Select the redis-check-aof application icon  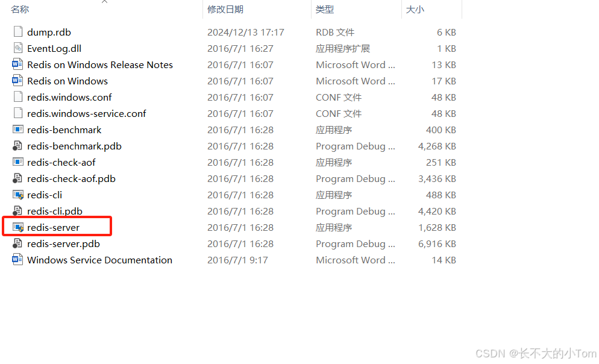18,162
